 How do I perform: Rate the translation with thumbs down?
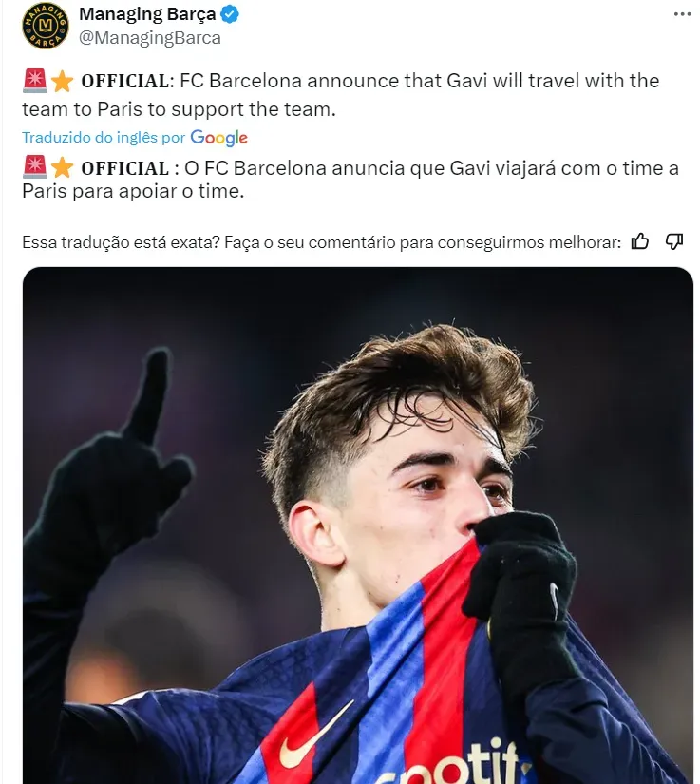point(674,241)
